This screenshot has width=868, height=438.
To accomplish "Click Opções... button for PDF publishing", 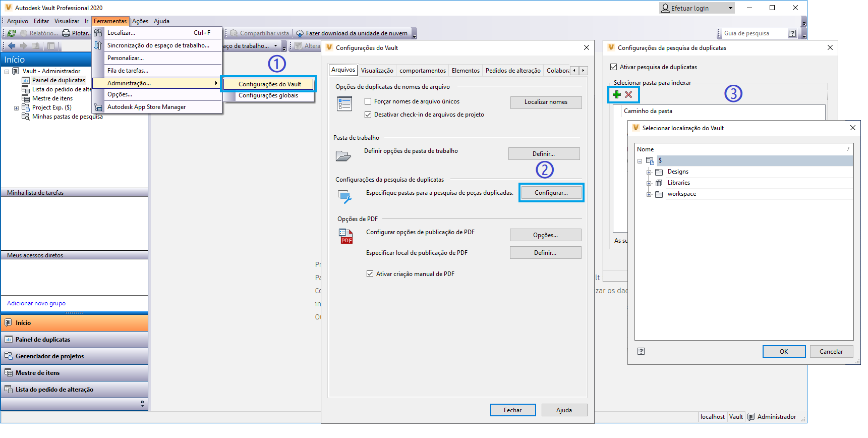I will pos(545,235).
